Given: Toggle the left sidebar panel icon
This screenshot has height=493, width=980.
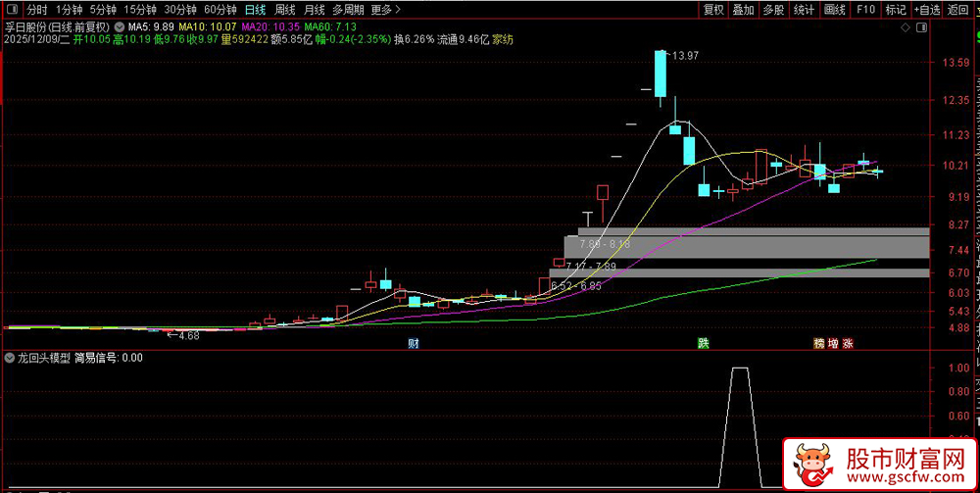Looking at the screenshot, I should click(x=13, y=10).
